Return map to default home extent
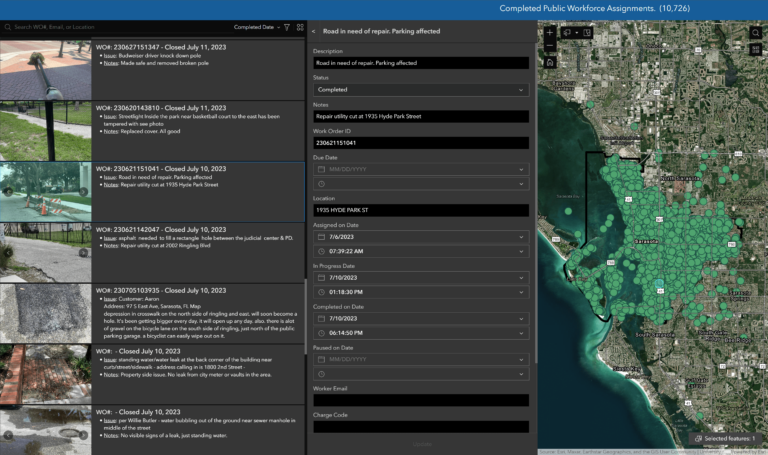 coord(550,62)
